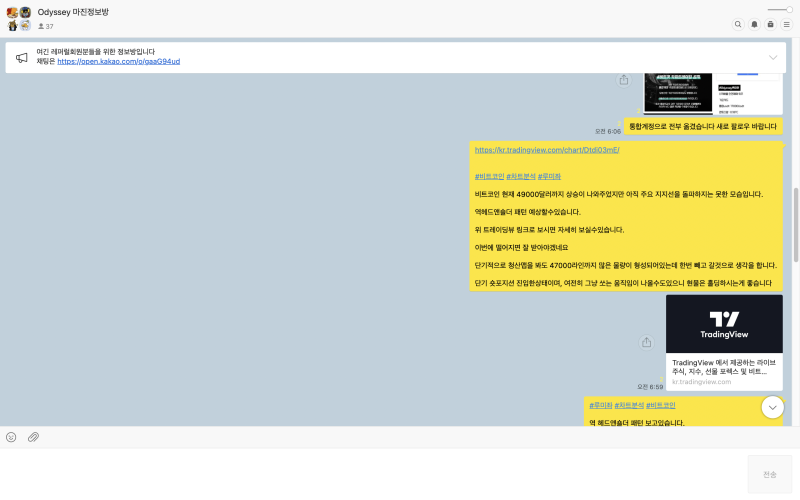Click the '여긴 레퍼럴회원분들을 위한 정보방입니다' notice text
Viewport: 800px width, 500px height.
[x=95, y=52]
